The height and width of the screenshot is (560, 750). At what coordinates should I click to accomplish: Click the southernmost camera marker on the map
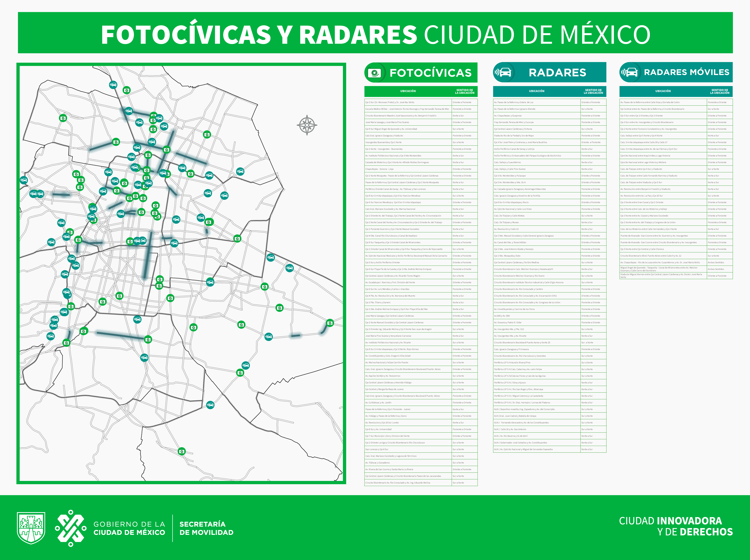coord(182,451)
